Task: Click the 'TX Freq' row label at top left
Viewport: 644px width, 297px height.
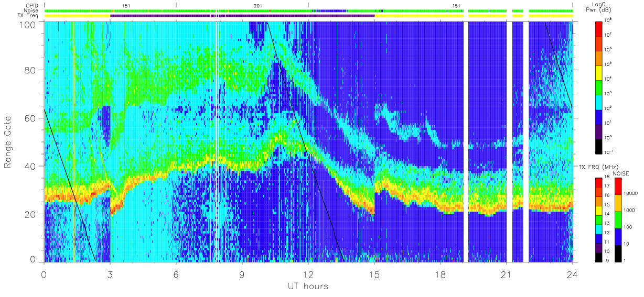Action: click(x=28, y=16)
